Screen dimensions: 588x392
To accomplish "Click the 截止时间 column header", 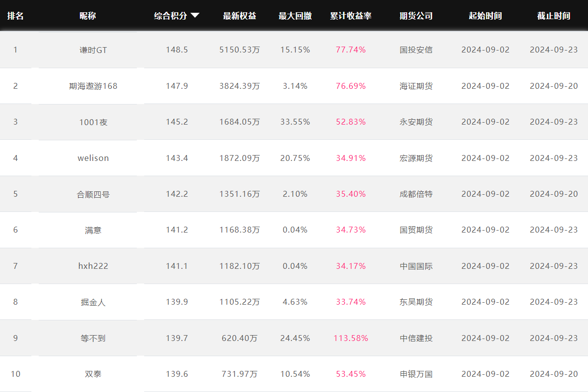I will click(x=554, y=16).
